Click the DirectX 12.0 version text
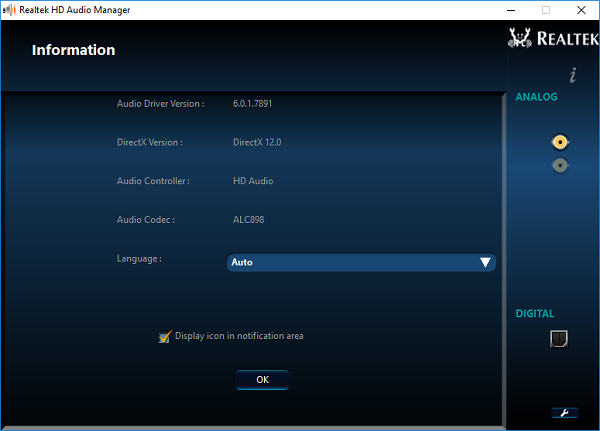600x431 pixels. pos(257,142)
